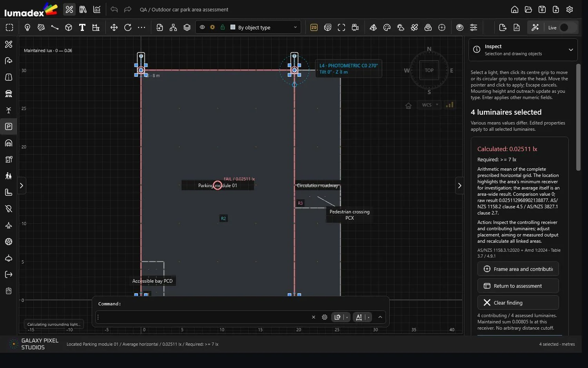Open the color palette tool

387,27
